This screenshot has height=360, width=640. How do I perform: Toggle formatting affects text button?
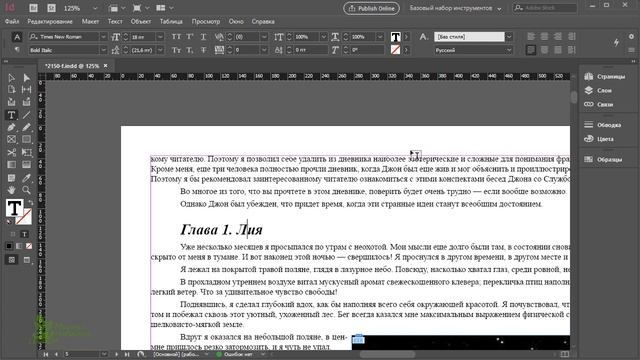pos(24,234)
